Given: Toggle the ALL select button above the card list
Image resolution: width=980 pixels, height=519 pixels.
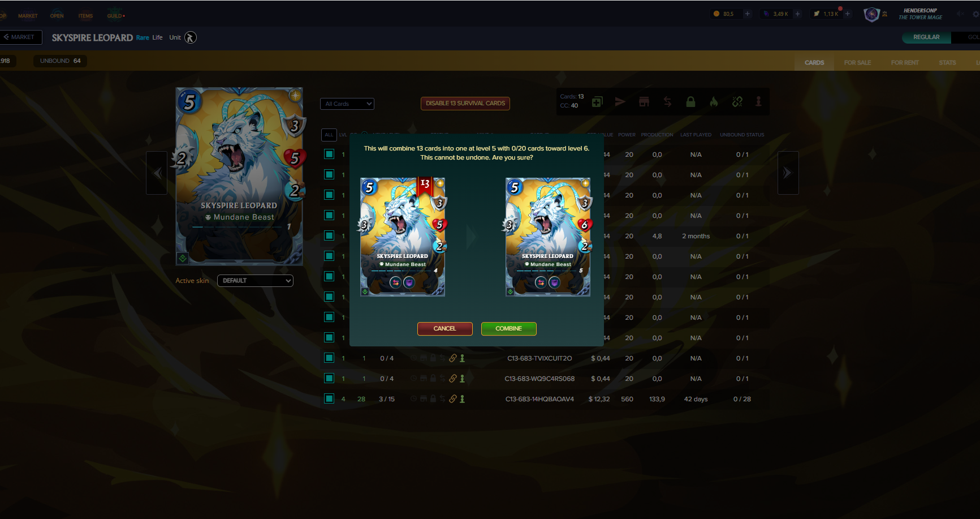Looking at the screenshot, I should 329,135.
